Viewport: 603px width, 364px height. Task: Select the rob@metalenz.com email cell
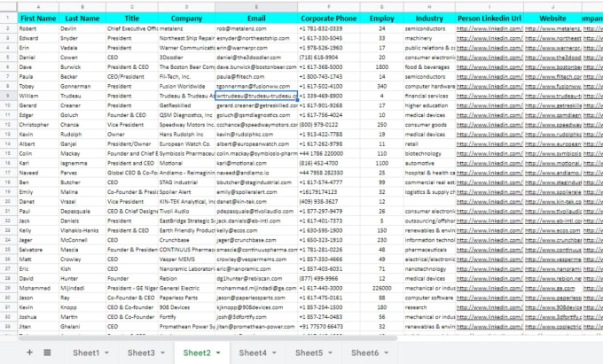tap(256, 28)
